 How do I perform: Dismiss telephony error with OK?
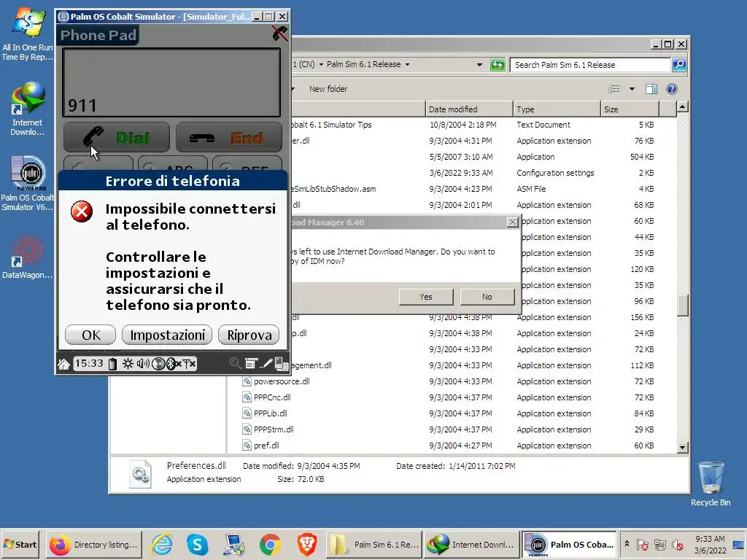(90, 335)
